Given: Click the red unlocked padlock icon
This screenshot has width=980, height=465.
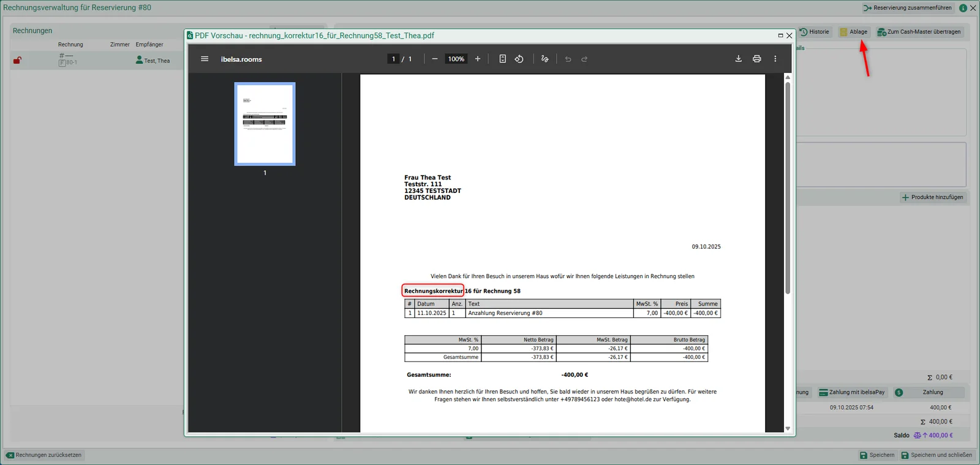Looking at the screenshot, I should (x=17, y=60).
